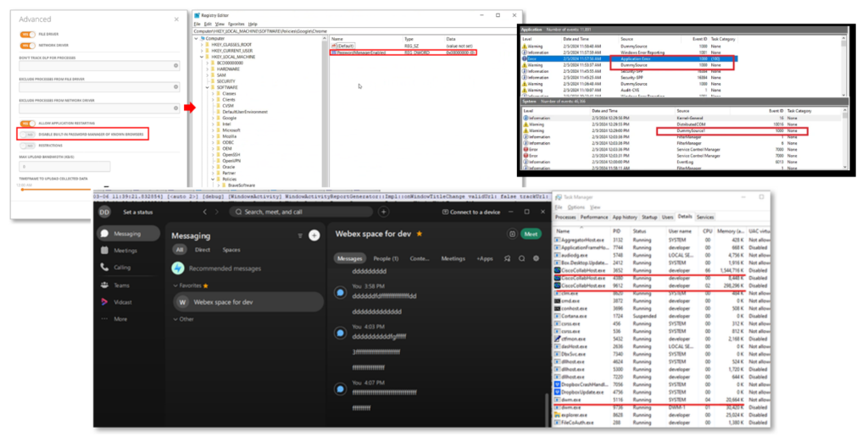
Task: Click Connect to a device
Action: [470, 212]
